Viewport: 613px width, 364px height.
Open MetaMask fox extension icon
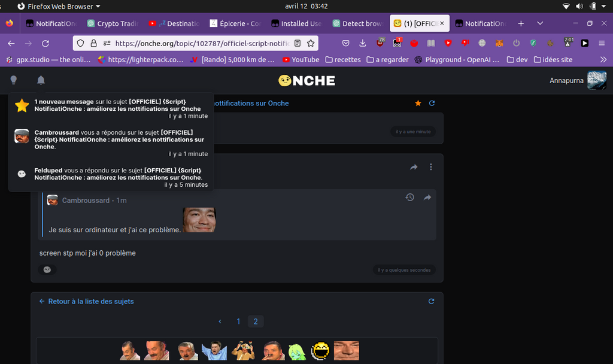click(x=499, y=43)
